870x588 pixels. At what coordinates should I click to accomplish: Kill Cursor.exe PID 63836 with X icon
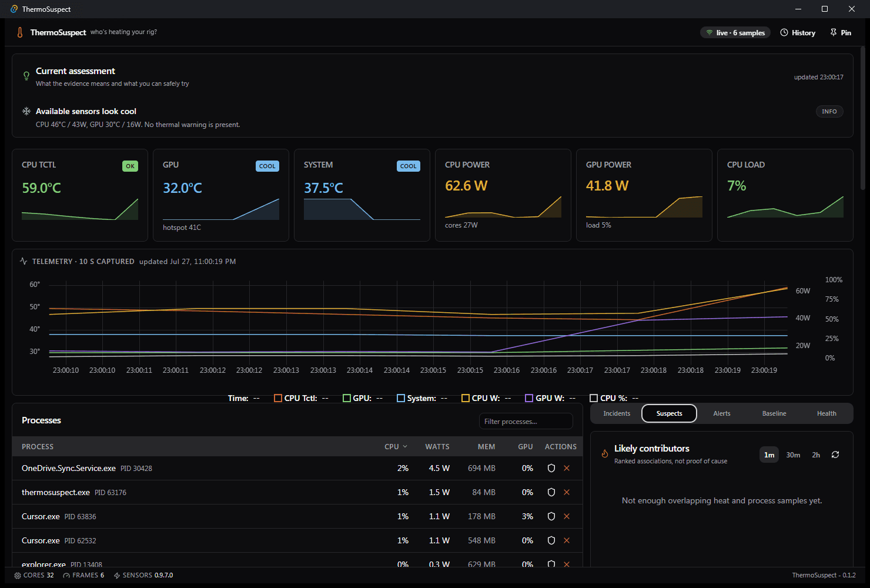[567, 516]
